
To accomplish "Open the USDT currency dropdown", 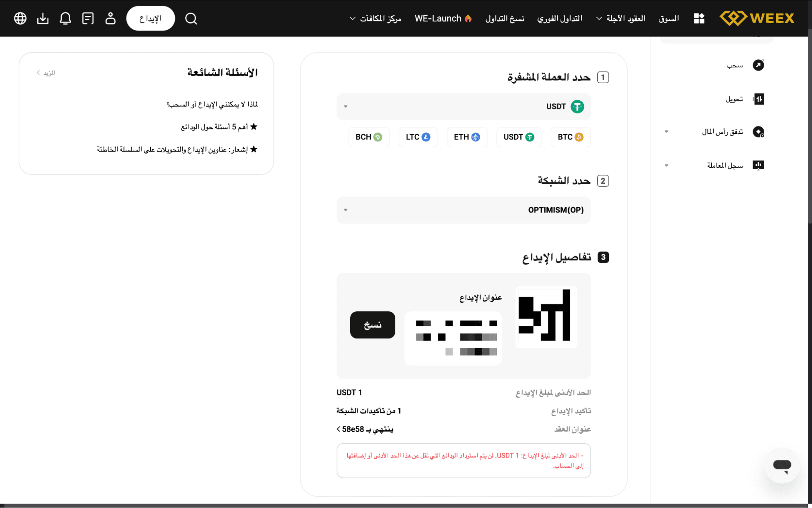I will (463, 106).
